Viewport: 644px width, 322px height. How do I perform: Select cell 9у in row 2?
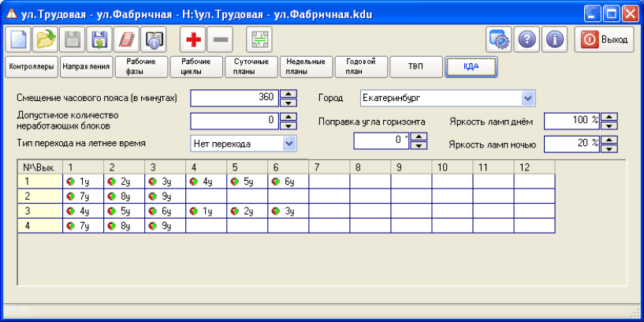(x=165, y=197)
